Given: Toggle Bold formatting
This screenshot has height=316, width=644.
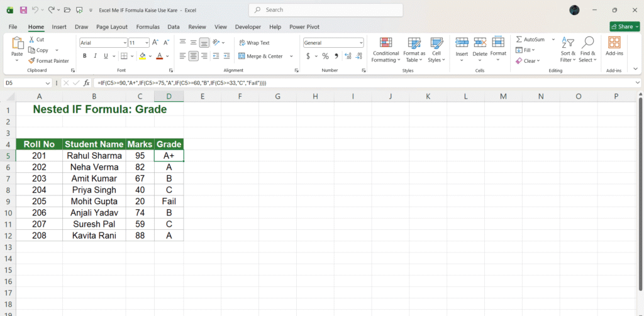Looking at the screenshot, I should pos(85,56).
